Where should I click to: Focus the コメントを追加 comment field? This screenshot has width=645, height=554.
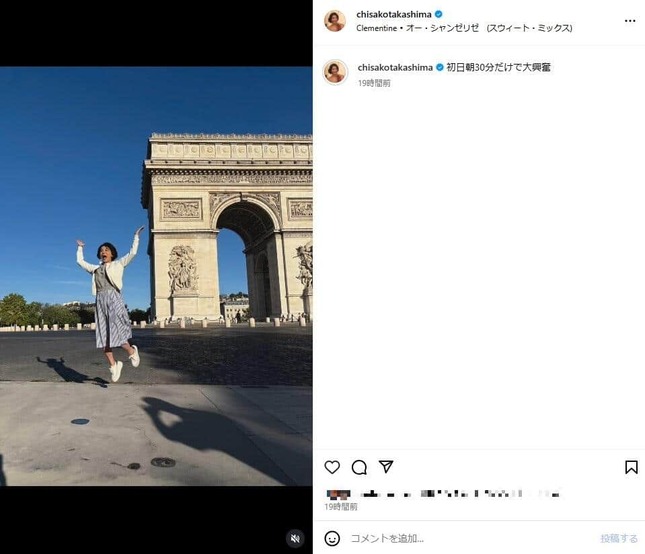[469, 538]
